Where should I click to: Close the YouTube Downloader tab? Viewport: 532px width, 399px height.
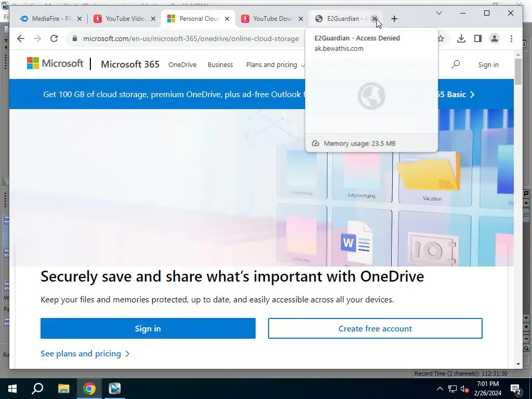(301, 19)
